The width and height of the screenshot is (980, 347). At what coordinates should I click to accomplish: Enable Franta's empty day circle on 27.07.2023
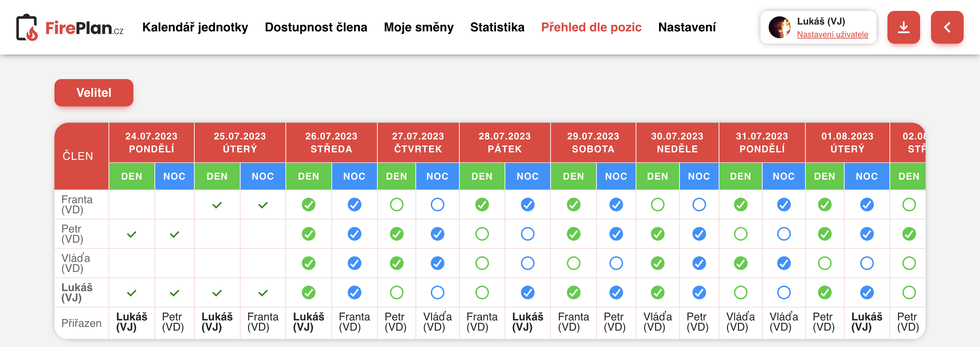click(396, 205)
